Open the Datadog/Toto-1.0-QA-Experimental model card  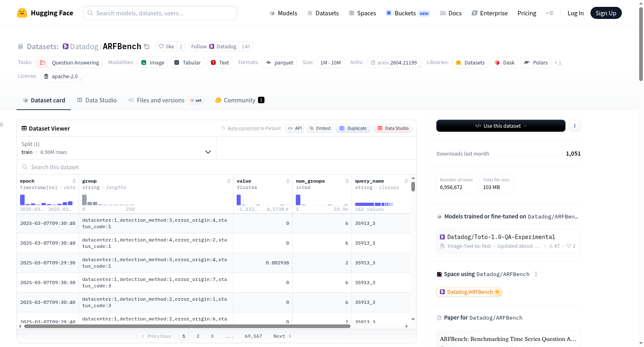508,241
